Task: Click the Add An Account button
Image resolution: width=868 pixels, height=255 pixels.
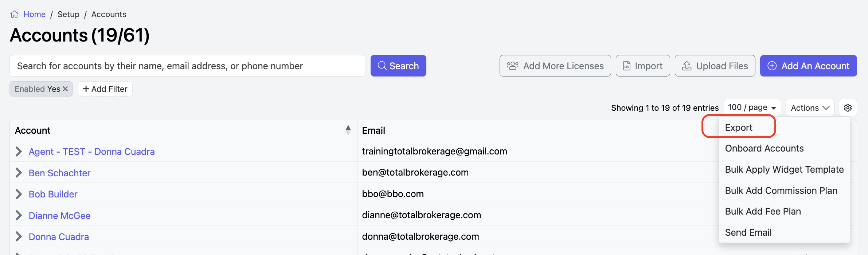Action: click(808, 66)
